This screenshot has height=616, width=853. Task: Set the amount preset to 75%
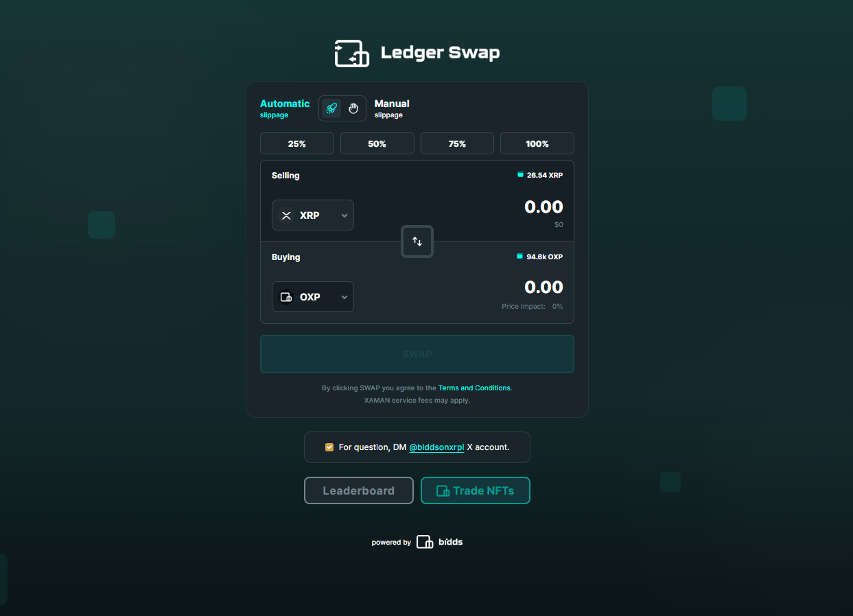(x=457, y=143)
